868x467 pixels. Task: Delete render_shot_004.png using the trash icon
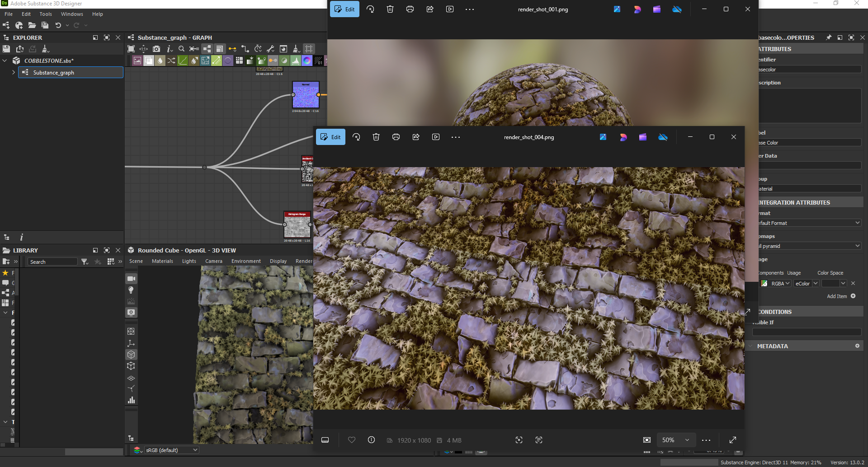[376, 137]
